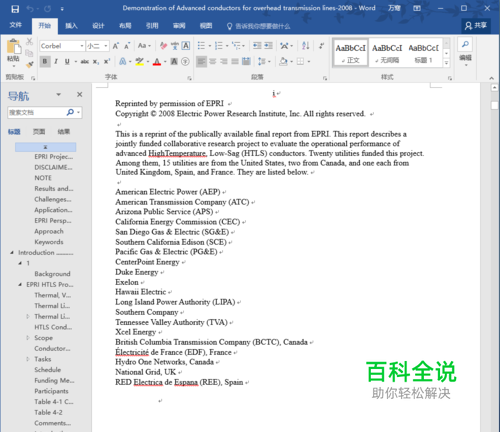This screenshot has width=500, height=432.
Task: Toggle Align Right
Action: pyautogui.click(x=224, y=61)
